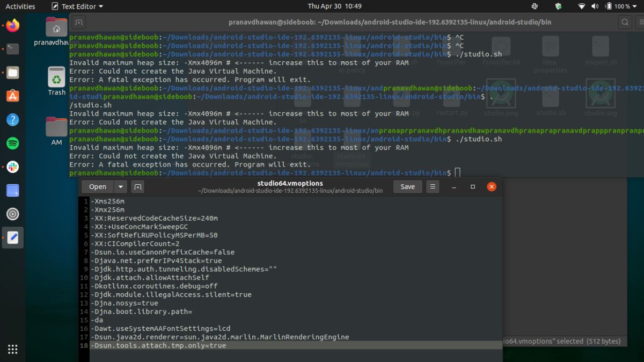Click the Open button in Text Editor
This screenshot has width=644, height=362.
(98, 186)
